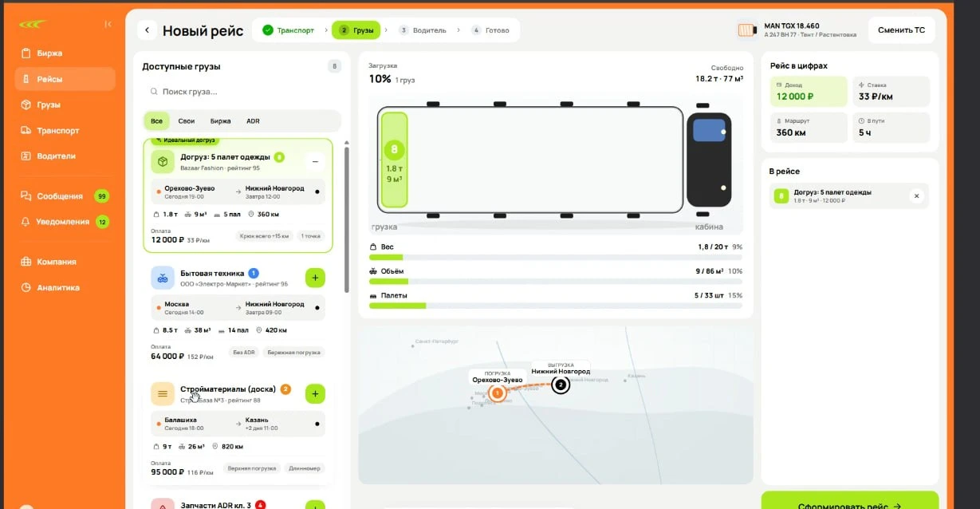Click the search magnifier icon
980x509 pixels.
tap(153, 92)
